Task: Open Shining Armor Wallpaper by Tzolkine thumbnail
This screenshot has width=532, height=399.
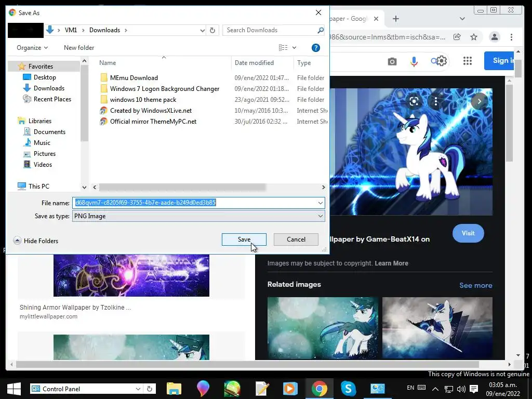Action: tap(131, 275)
